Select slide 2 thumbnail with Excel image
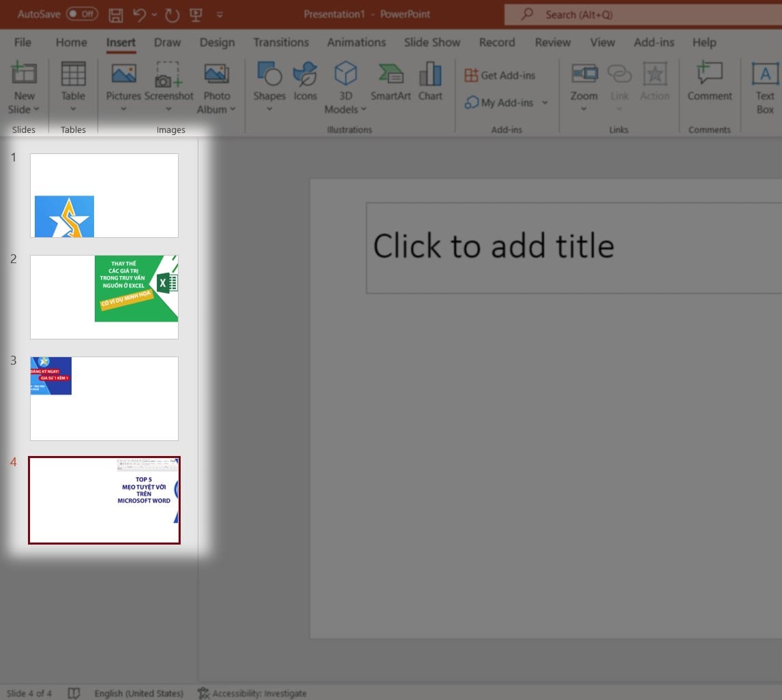 click(104, 297)
